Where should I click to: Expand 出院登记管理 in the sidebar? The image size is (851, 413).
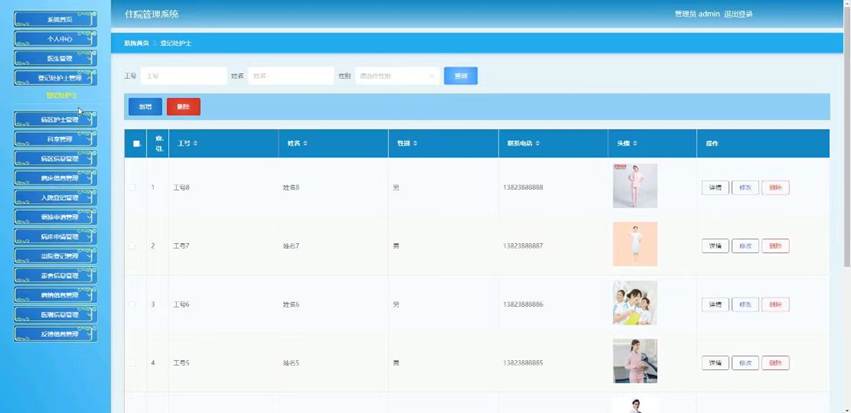coord(55,256)
